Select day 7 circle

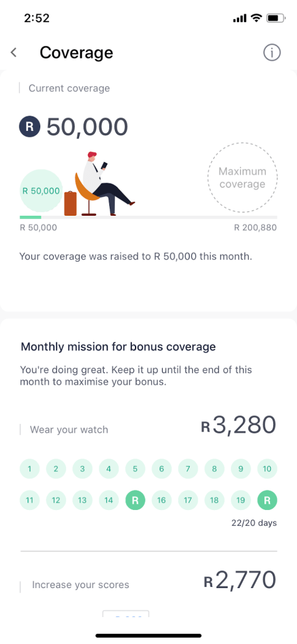click(x=188, y=469)
